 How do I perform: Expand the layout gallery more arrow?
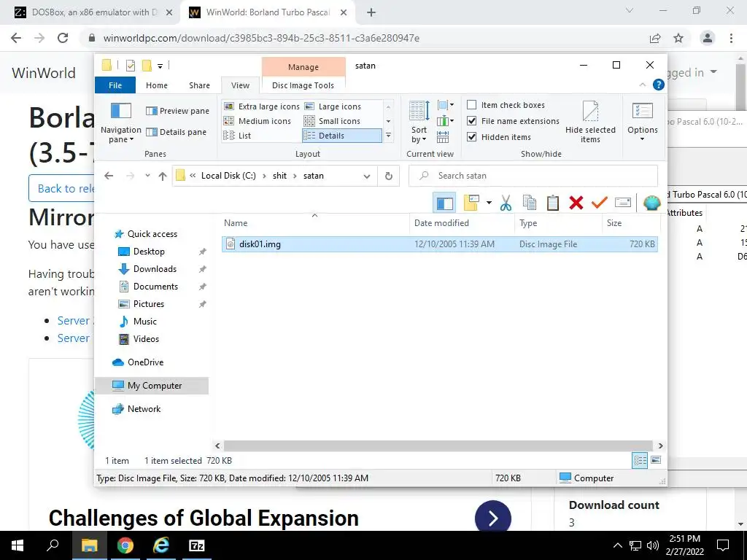[388, 136]
